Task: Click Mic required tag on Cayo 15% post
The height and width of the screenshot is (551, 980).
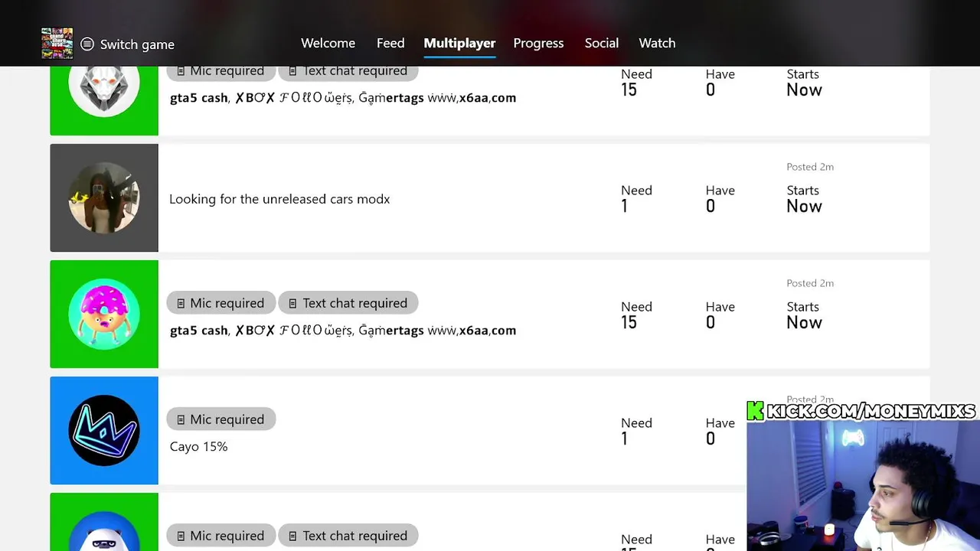Action: (x=220, y=419)
